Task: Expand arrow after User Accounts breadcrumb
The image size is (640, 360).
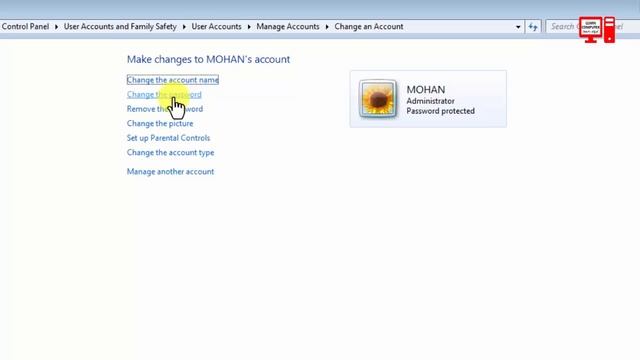Action: coord(249,27)
